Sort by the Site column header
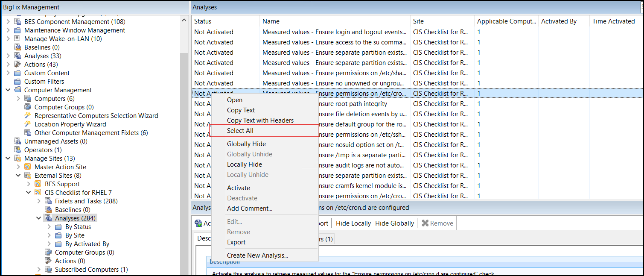Screen dimensions: 644x276 pos(442,21)
